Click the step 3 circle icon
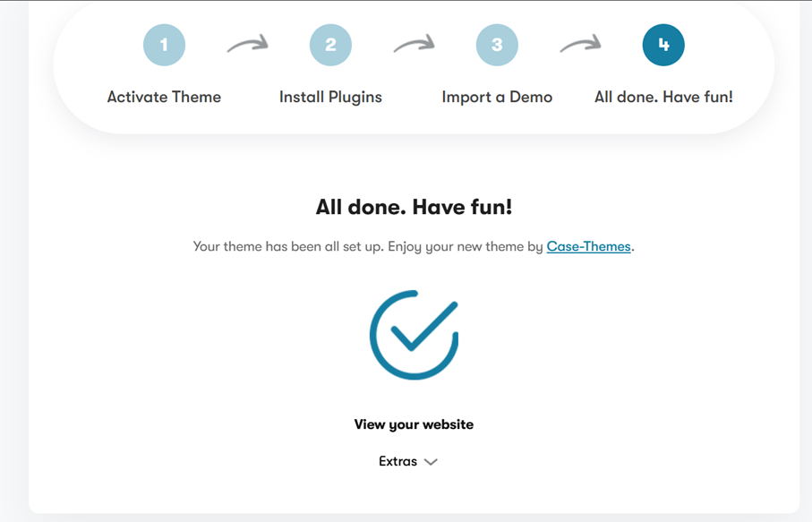Screen dimensions: 812x522 (x=497, y=45)
